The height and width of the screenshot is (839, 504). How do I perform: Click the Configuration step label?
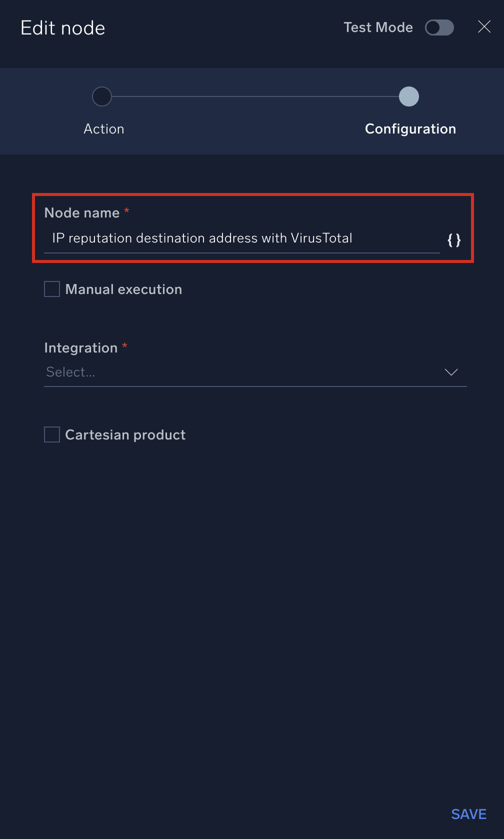tap(410, 129)
